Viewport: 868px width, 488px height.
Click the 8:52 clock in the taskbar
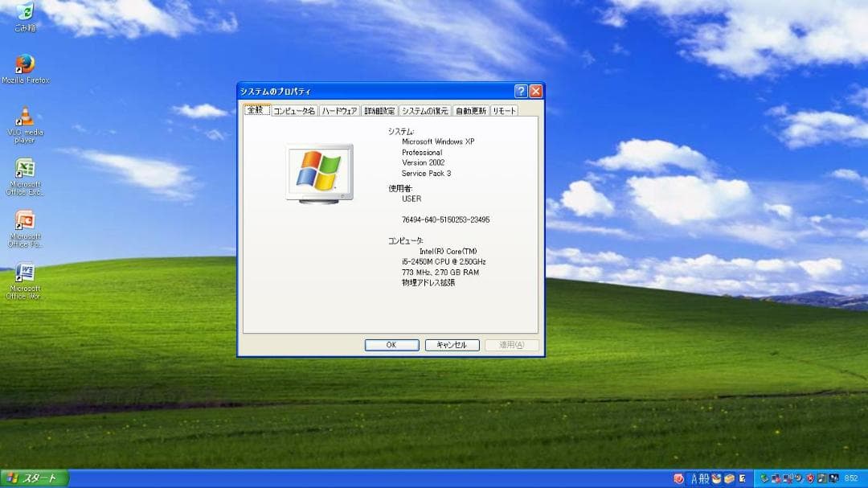850,478
